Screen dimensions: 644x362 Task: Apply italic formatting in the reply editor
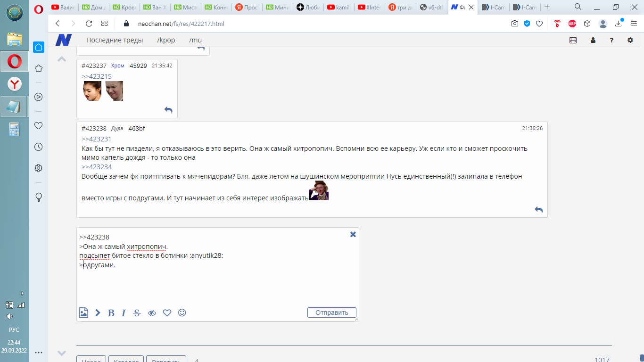[124, 313]
